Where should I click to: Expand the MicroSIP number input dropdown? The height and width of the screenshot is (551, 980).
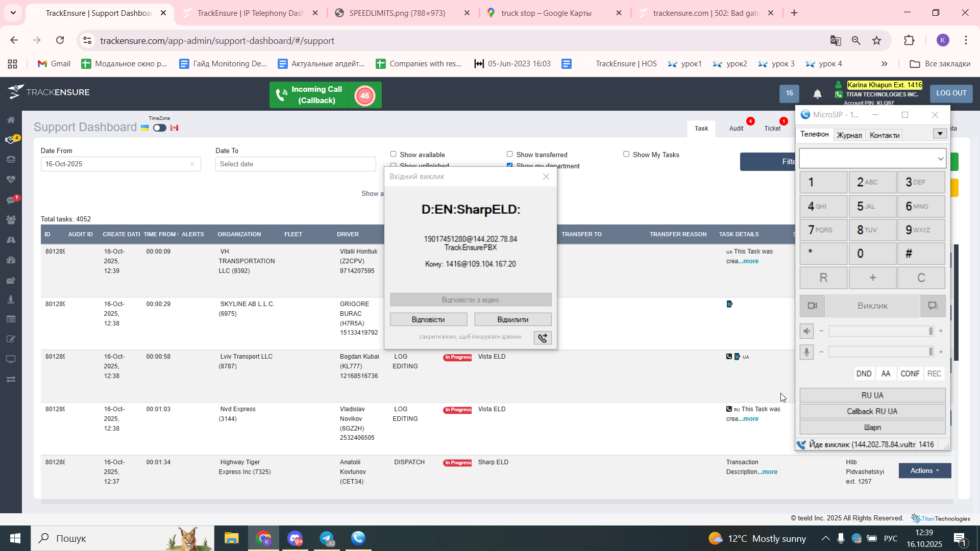(x=940, y=159)
